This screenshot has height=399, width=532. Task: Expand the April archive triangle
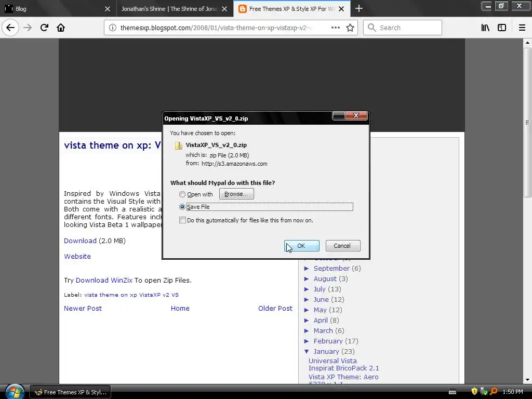[307, 320]
